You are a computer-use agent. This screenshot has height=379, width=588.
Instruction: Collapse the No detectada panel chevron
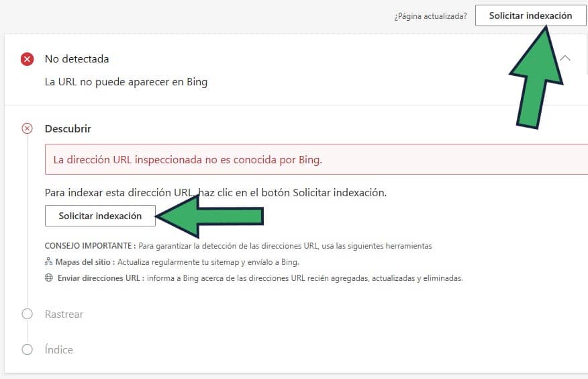tap(565, 58)
